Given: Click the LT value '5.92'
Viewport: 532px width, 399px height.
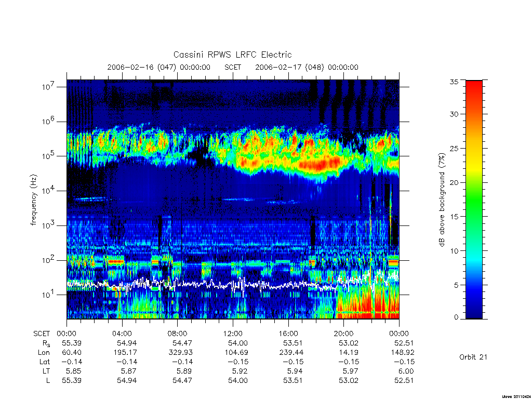Looking at the screenshot, I should [240, 371].
